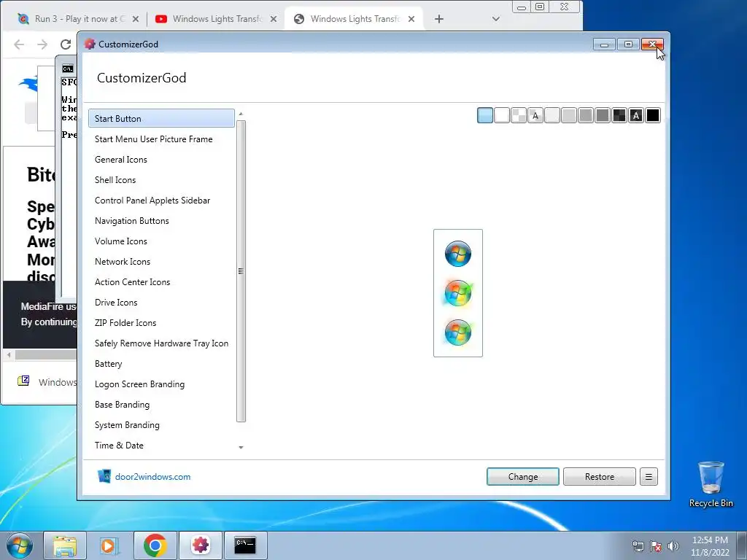Image resolution: width=747 pixels, height=560 pixels.
Task: Open the hamburger options menu button
Action: 649,477
